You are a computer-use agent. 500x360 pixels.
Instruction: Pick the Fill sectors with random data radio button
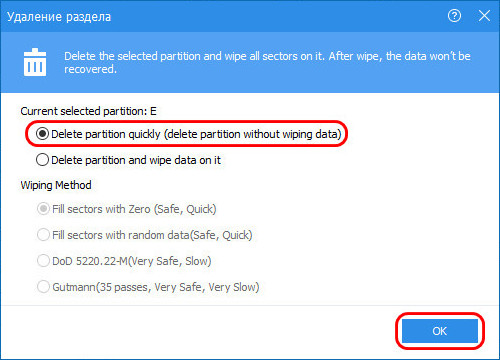[43, 235]
